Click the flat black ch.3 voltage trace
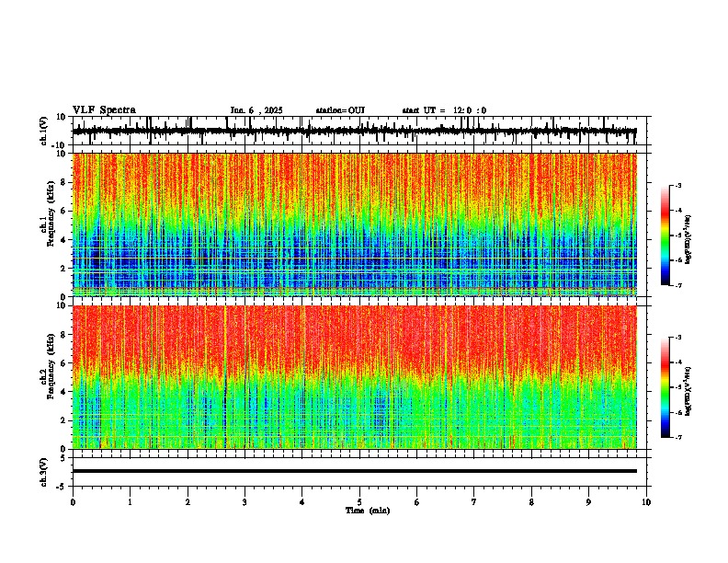 click(354, 471)
